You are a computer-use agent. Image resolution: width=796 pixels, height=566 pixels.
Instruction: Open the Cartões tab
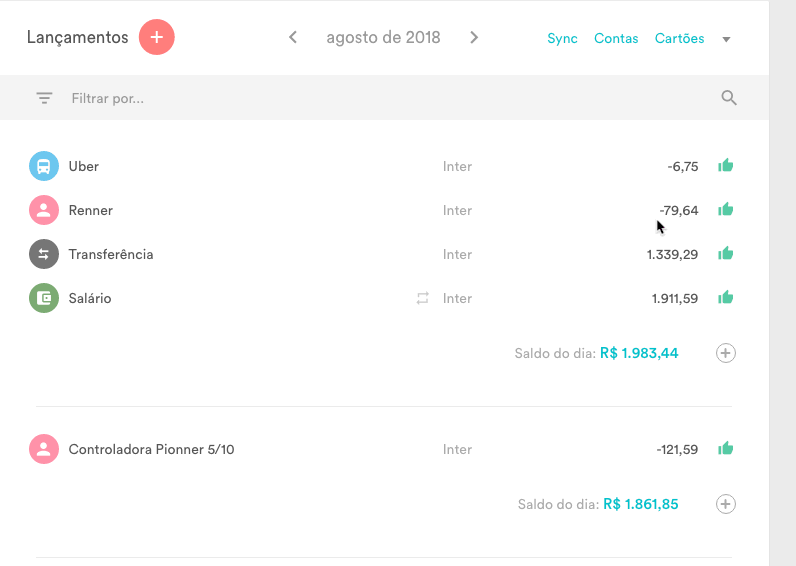[x=679, y=38]
